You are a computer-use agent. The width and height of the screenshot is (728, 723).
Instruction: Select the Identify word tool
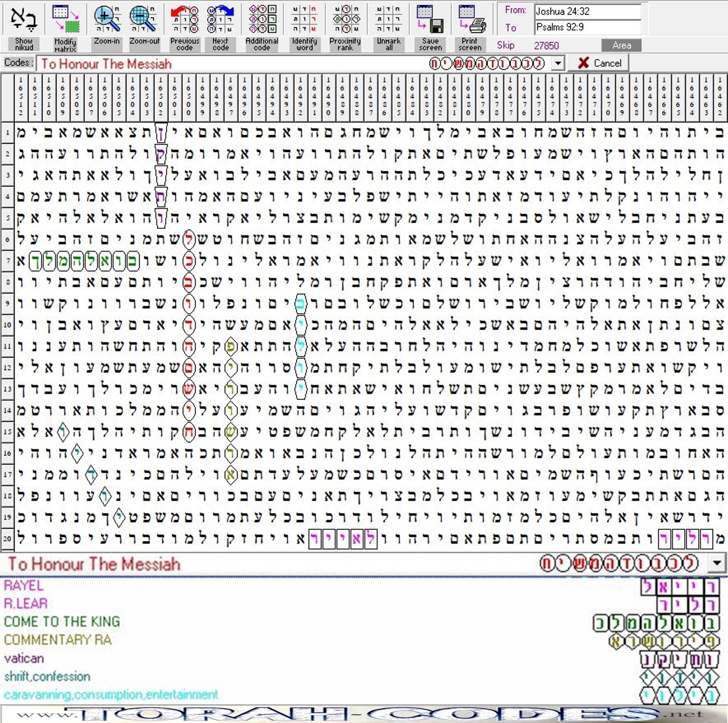tap(304, 19)
